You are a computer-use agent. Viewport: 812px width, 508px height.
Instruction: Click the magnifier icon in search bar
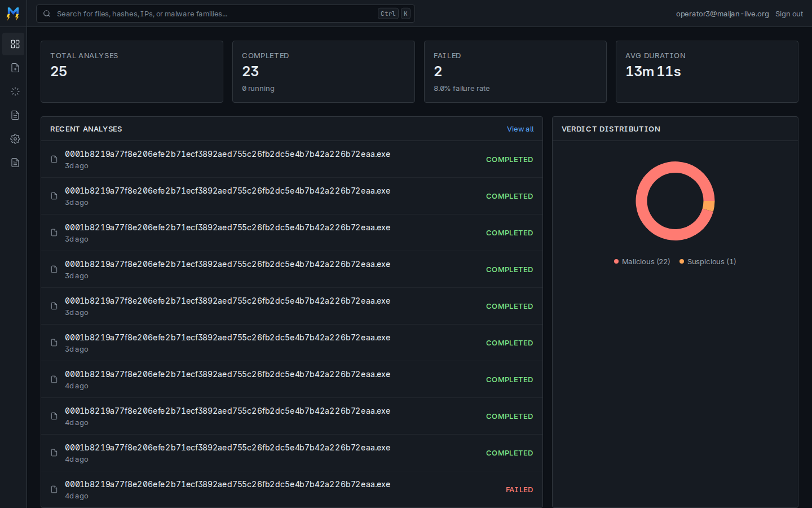coord(47,14)
